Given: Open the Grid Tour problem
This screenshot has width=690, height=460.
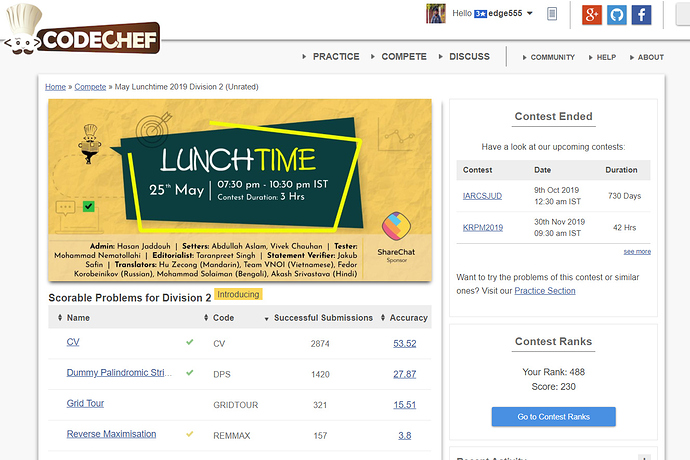Looking at the screenshot, I should (x=85, y=403).
